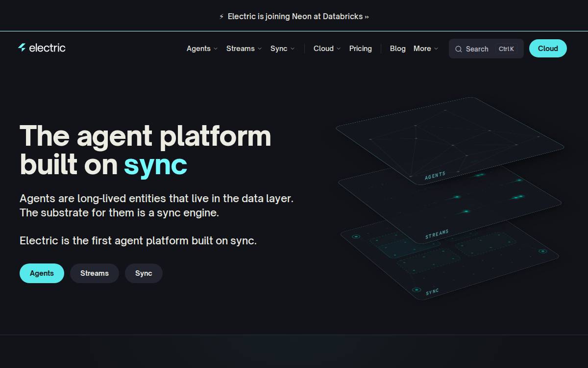The width and height of the screenshot is (588, 368).
Task: Open the Agents navigation dropdown
Action: coord(202,49)
